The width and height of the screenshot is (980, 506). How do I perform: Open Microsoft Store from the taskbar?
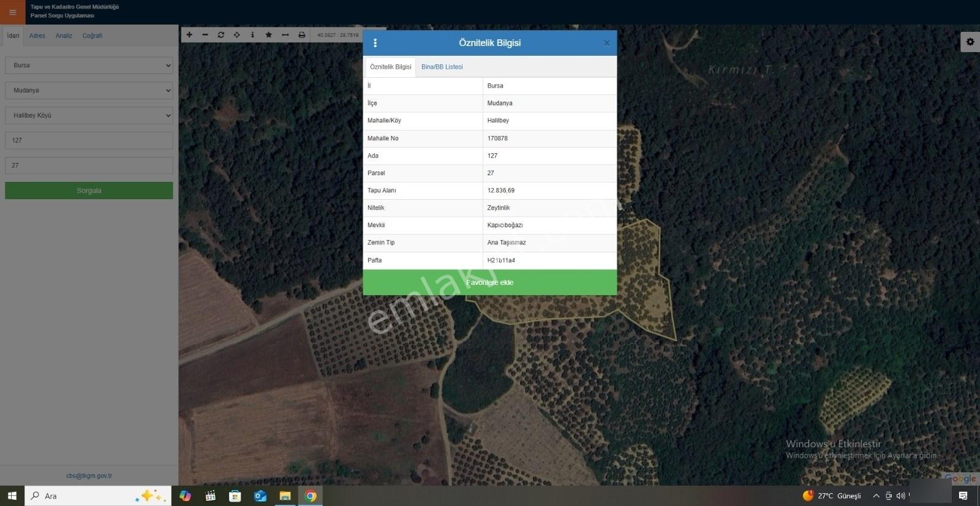(235, 496)
